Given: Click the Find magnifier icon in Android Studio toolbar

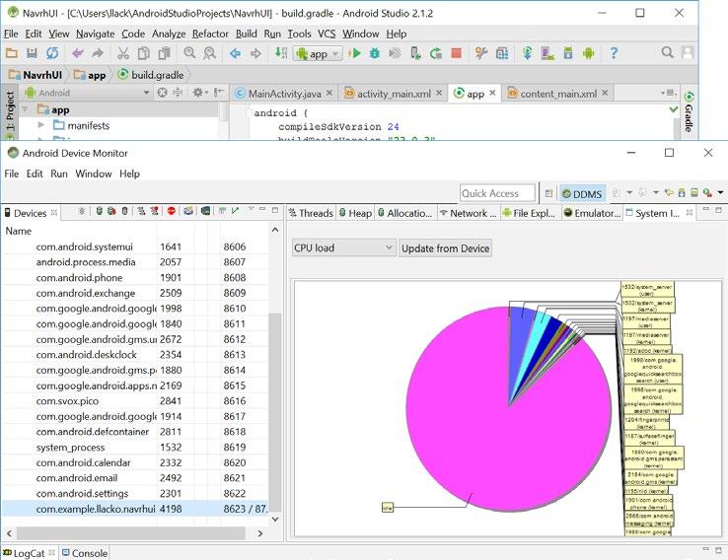Looking at the screenshot, I should click(189, 53).
